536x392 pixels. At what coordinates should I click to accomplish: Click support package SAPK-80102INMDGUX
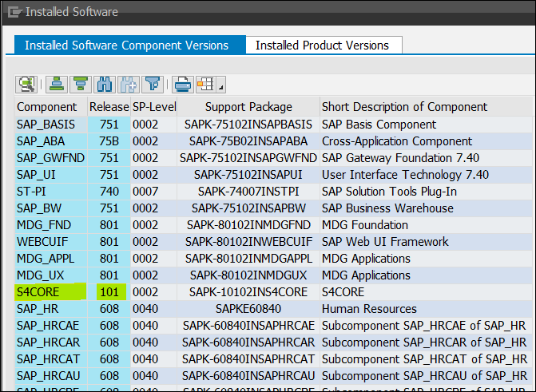pyautogui.click(x=248, y=275)
